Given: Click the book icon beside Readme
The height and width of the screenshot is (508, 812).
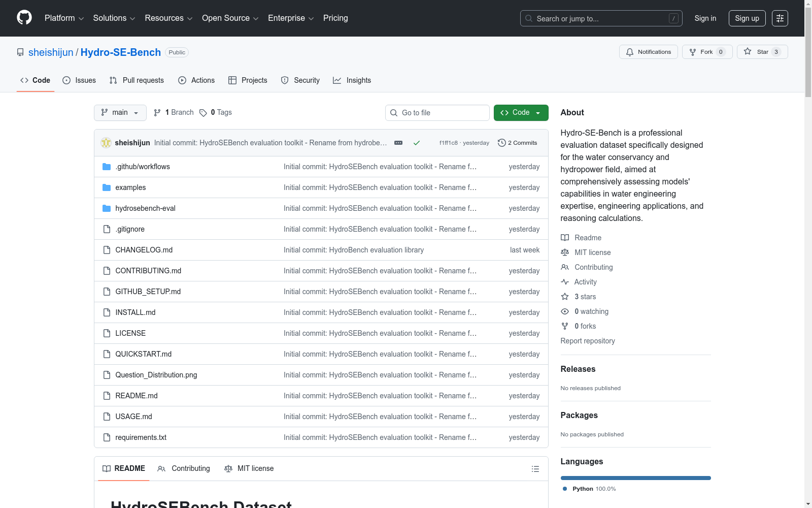Looking at the screenshot, I should 565,238.
